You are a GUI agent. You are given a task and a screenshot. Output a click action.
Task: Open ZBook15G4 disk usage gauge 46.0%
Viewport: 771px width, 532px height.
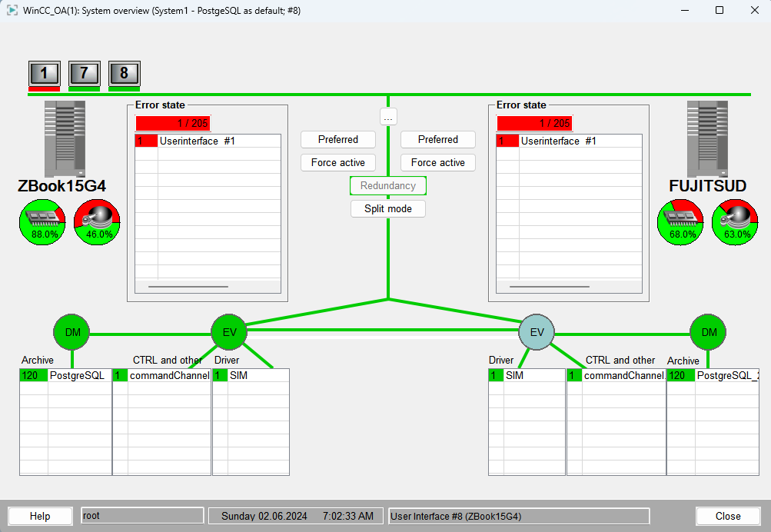click(97, 223)
